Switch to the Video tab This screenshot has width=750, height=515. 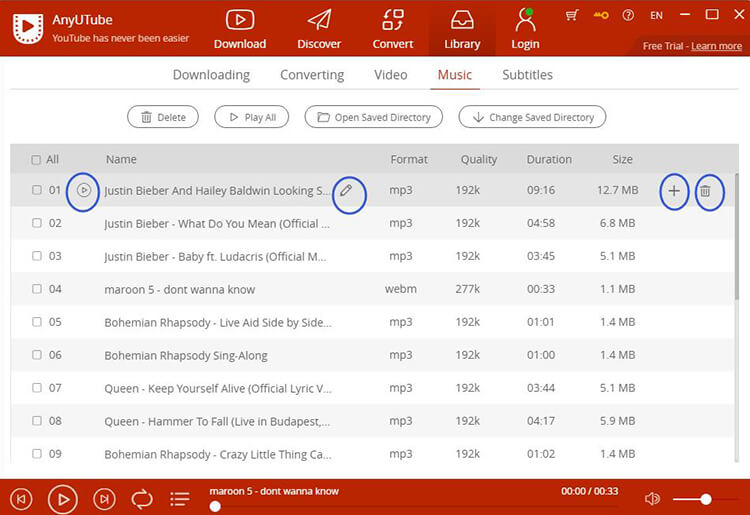(391, 75)
